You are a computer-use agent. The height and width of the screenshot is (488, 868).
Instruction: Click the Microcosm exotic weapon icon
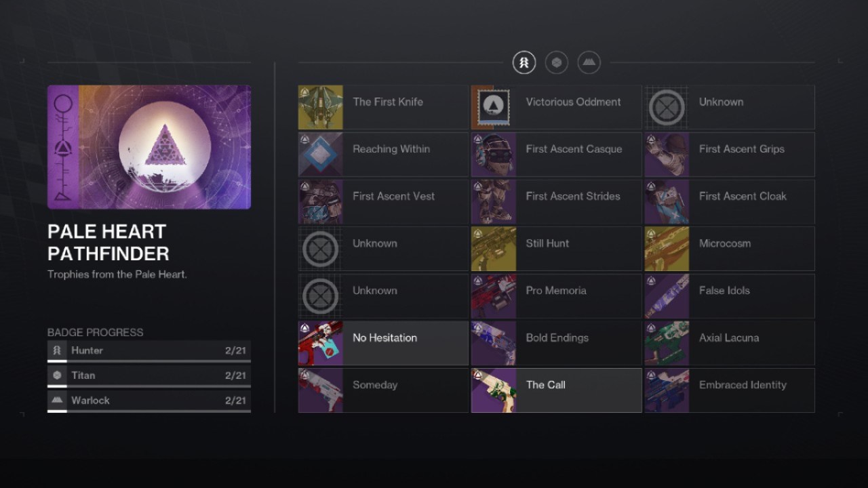click(667, 249)
